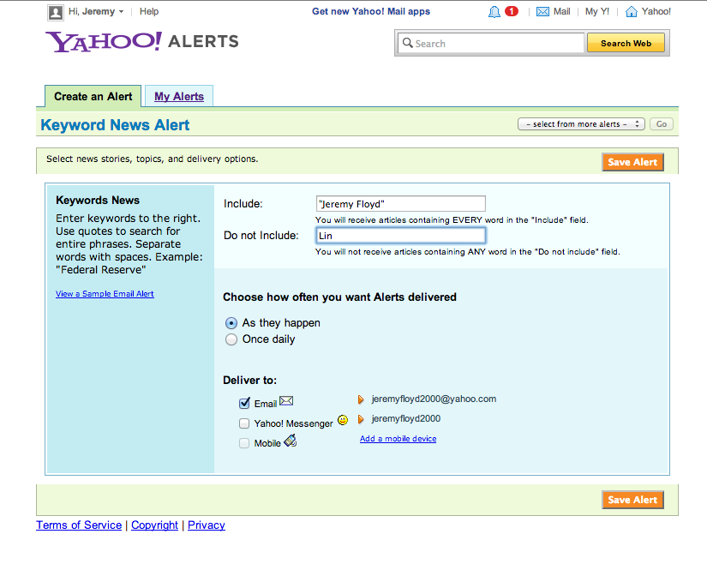Click the Do not Include input field
Image resolution: width=707 pixels, height=588 pixels.
coord(401,236)
